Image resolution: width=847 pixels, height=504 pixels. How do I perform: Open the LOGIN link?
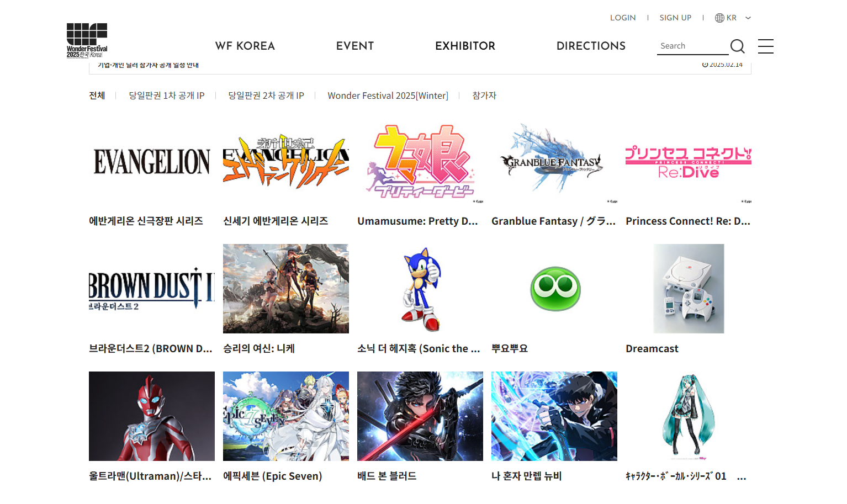(623, 18)
